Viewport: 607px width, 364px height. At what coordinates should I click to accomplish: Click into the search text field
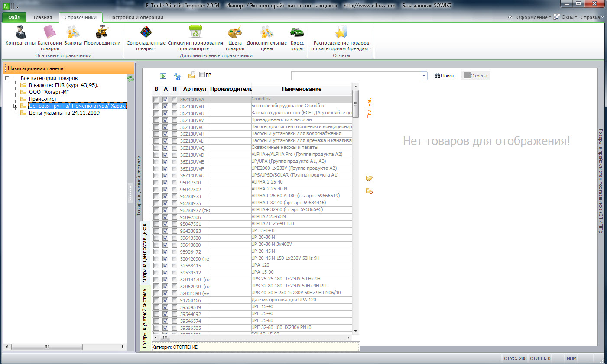(x=356, y=76)
